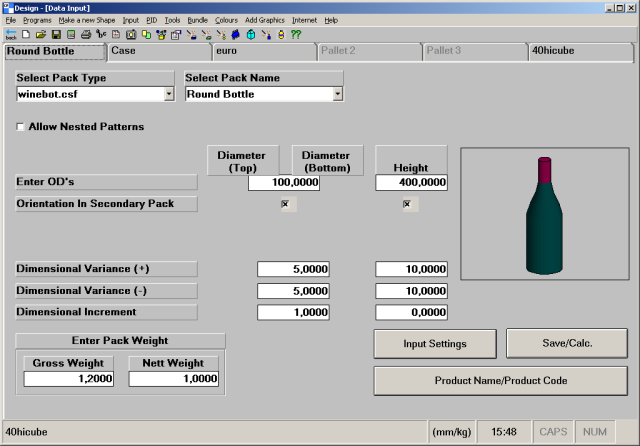Viewport: 640px width, 446px height.
Task: Click the wine bottle preview image
Action: pos(545,214)
